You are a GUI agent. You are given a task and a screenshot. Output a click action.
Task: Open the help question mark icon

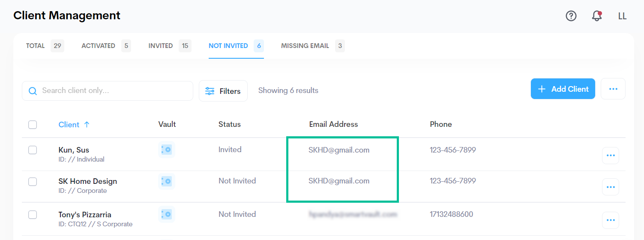click(571, 16)
